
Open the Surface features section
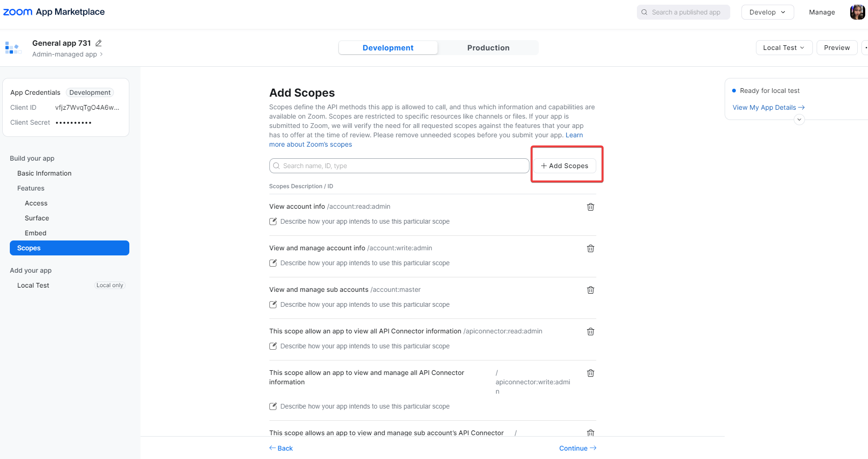(x=37, y=218)
